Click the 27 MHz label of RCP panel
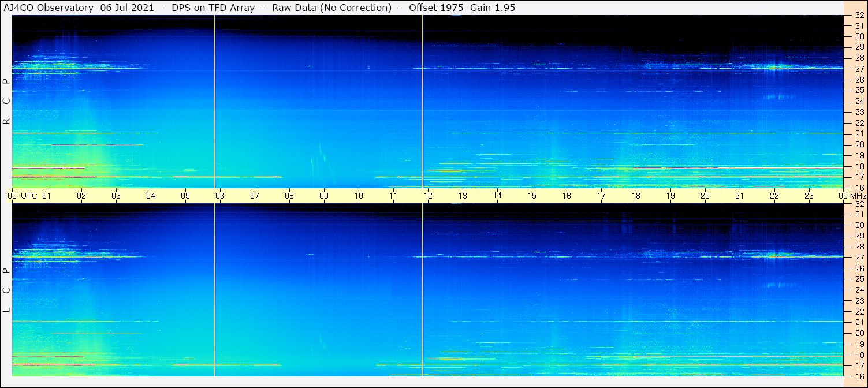The image size is (868, 388). [859, 69]
